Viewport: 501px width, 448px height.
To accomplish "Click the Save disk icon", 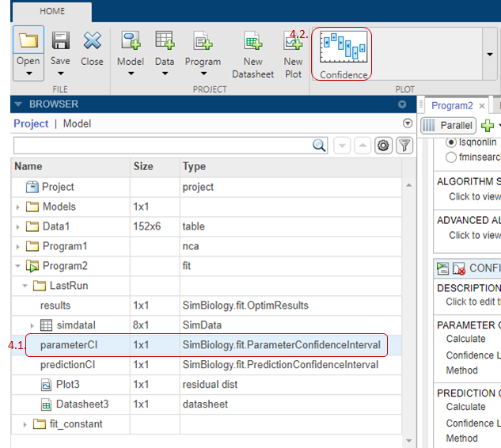I will coord(60,41).
